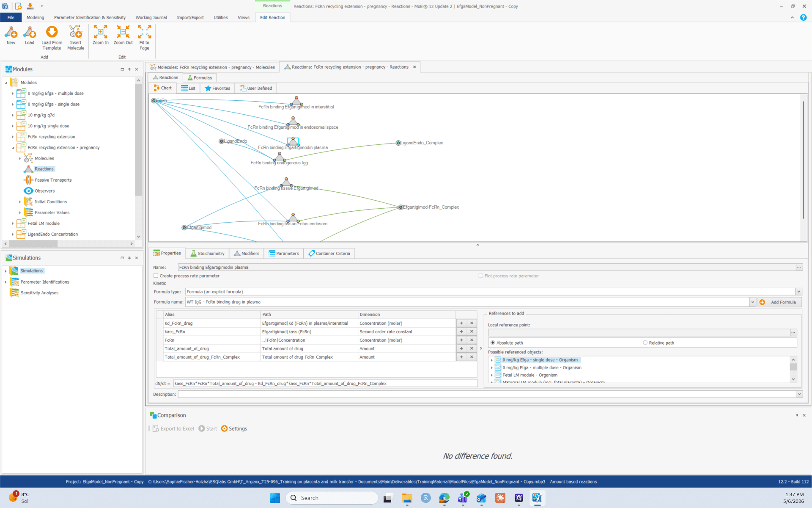Click Export to Excel in Comparison
The height and width of the screenshot is (508, 812).
[x=173, y=428]
